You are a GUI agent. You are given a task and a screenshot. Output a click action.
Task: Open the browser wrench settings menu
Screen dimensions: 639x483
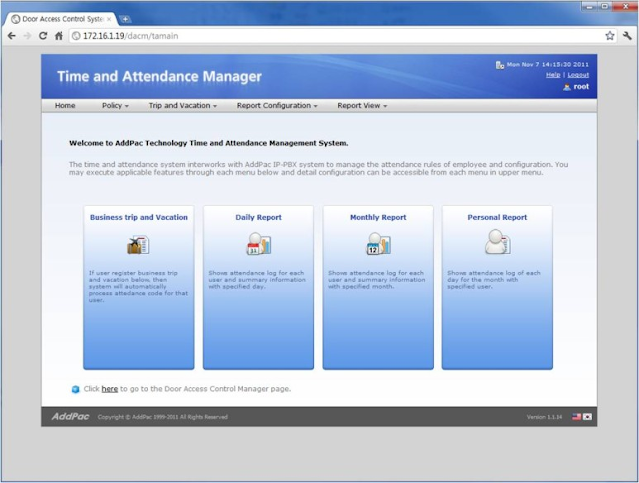pyautogui.click(x=627, y=36)
